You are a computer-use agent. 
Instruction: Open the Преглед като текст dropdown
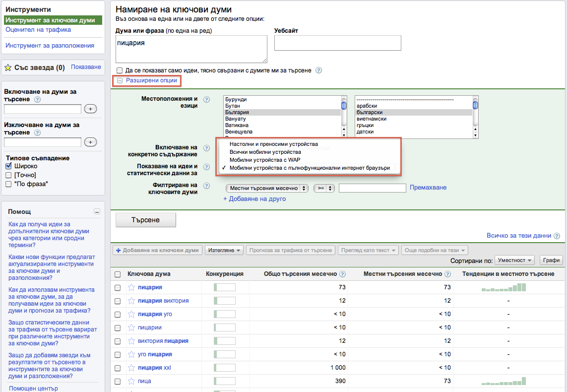[x=368, y=250]
